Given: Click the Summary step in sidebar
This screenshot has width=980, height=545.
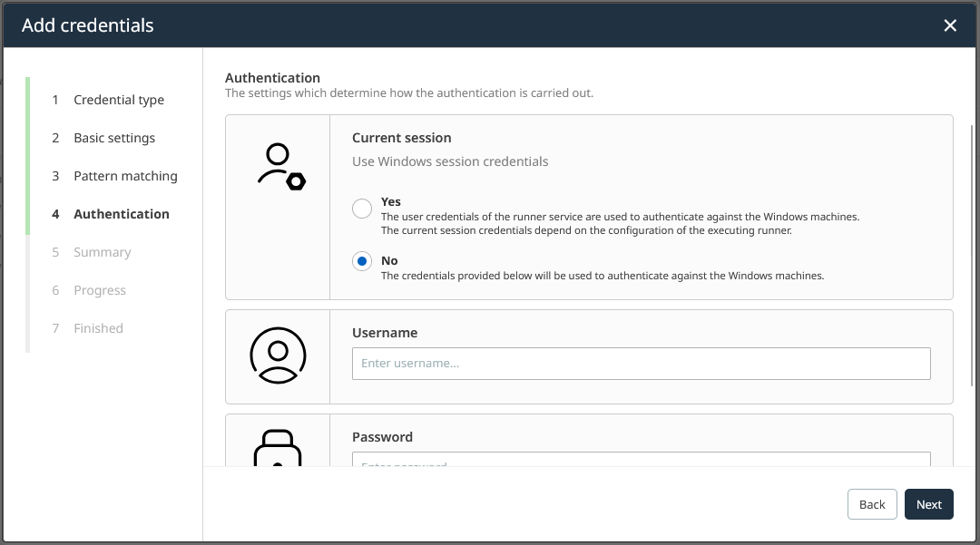Looking at the screenshot, I should [102, 252].
